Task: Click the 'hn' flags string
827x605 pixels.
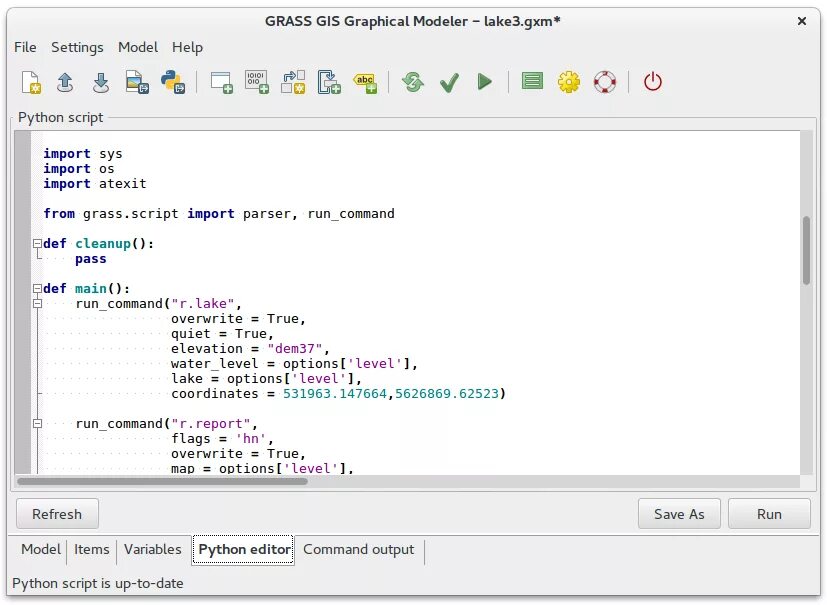Action: (x=251, y=439)
